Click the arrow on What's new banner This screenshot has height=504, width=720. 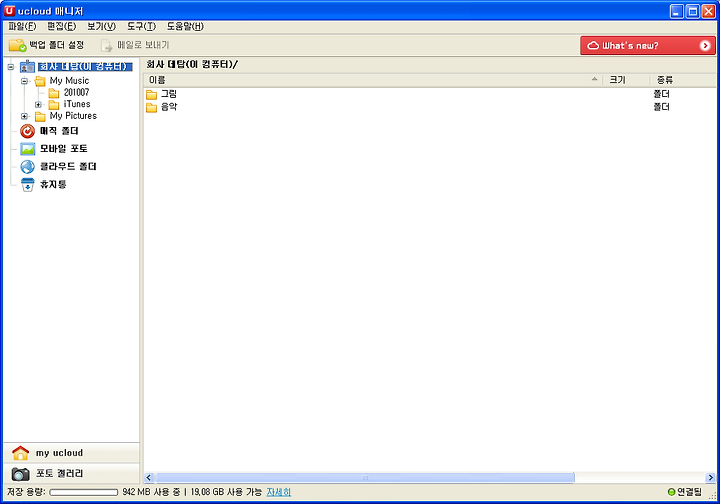point(705,45)
